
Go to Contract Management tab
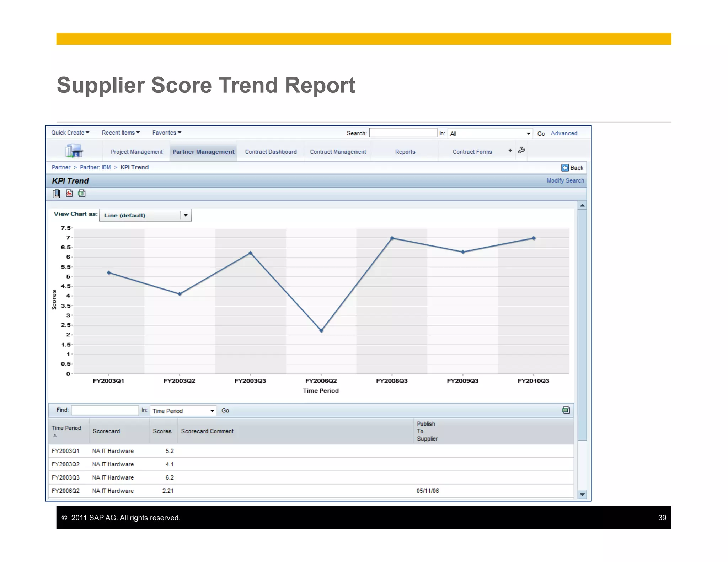click(338, 152)
